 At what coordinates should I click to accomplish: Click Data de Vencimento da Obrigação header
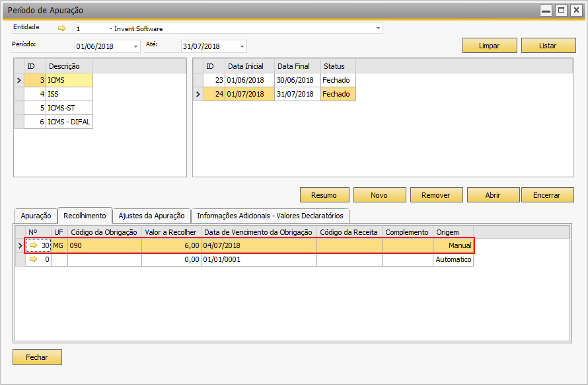tap(259, 232)
